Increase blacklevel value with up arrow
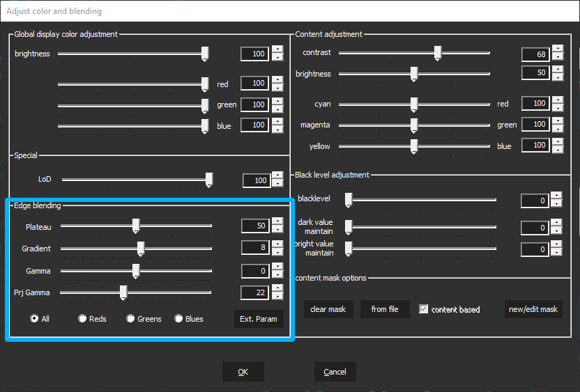Screen dimensions: 580x392 pos(556,196)
